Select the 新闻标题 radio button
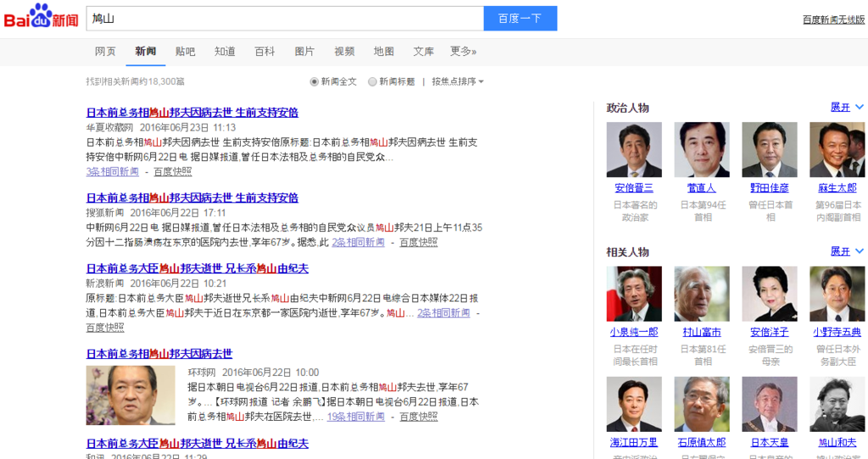Viewport: 868px width, 459px height. 373,82
